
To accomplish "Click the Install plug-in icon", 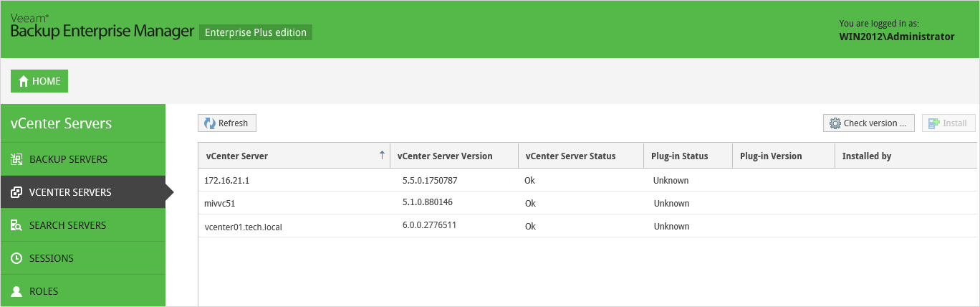I will pyautogui.click(x=934, y=123).
